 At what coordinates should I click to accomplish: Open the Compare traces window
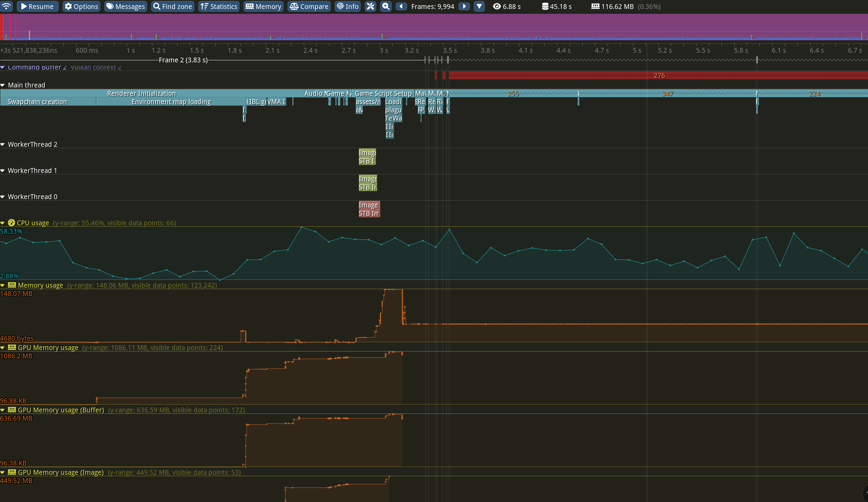pyautogui.click(x=309, y=6)
